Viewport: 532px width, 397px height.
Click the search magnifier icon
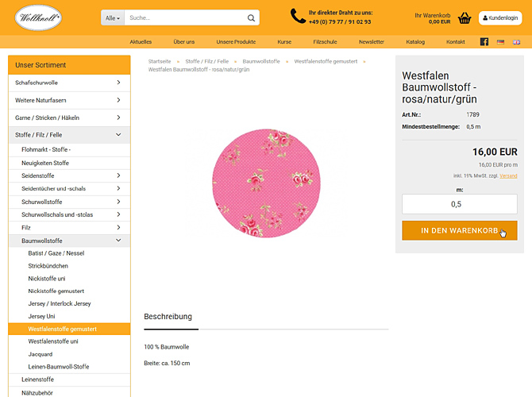(x=251, y=18)
